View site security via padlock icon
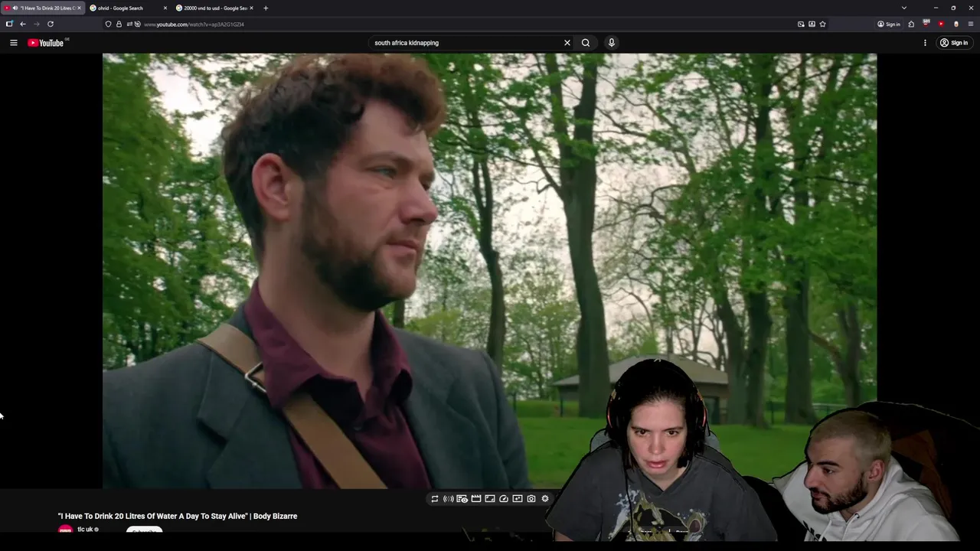The image size is (980, 551). (119, 24)
